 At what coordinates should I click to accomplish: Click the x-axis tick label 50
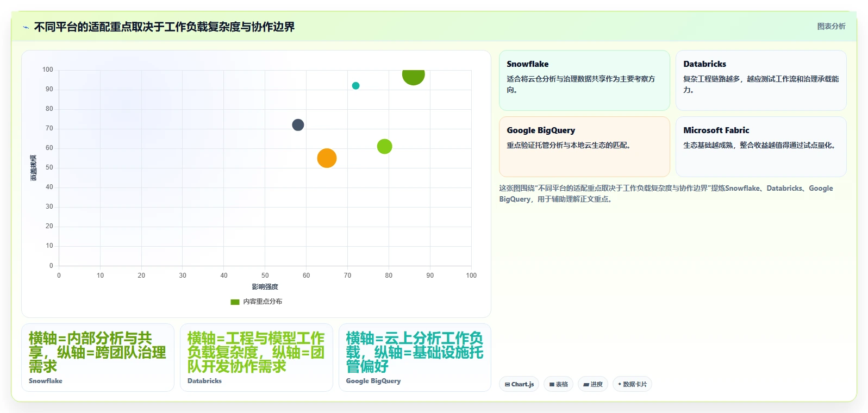(x=265, y=276)
